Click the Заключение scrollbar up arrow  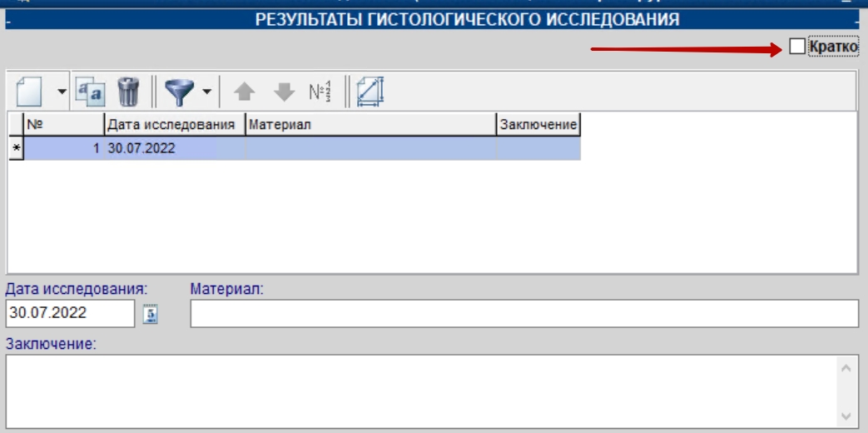pyautogui.click(x=846, y=367)
